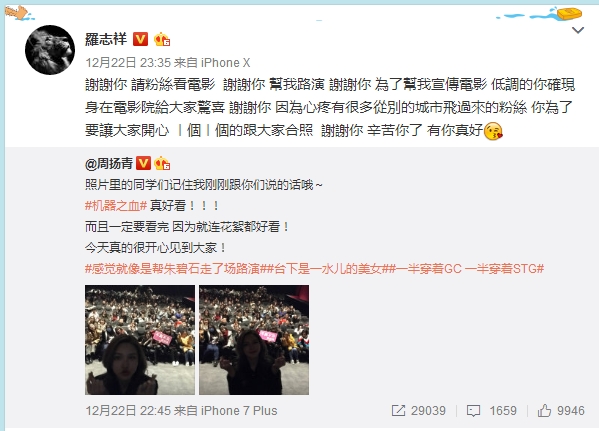Click the V verified badge next to @周扬青
Image resolution: width=599 pixels, height=431 pixels.
click(143, 163)
